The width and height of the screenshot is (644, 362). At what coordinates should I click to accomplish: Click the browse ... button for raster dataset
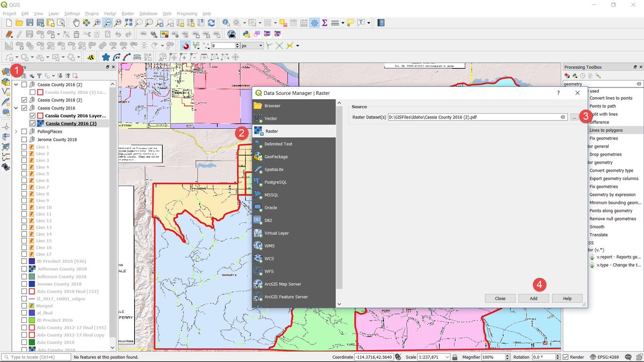coord(574,117)
